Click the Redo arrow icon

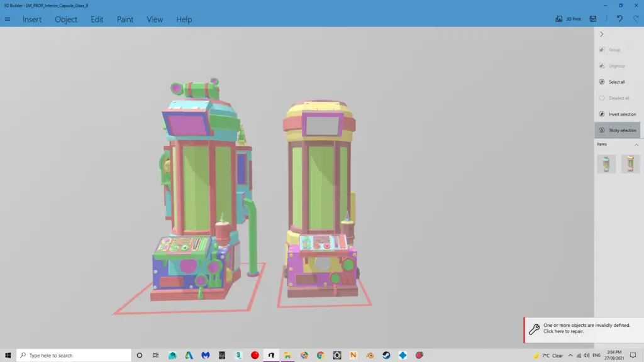pyautogui.click(x=635, y=19)
